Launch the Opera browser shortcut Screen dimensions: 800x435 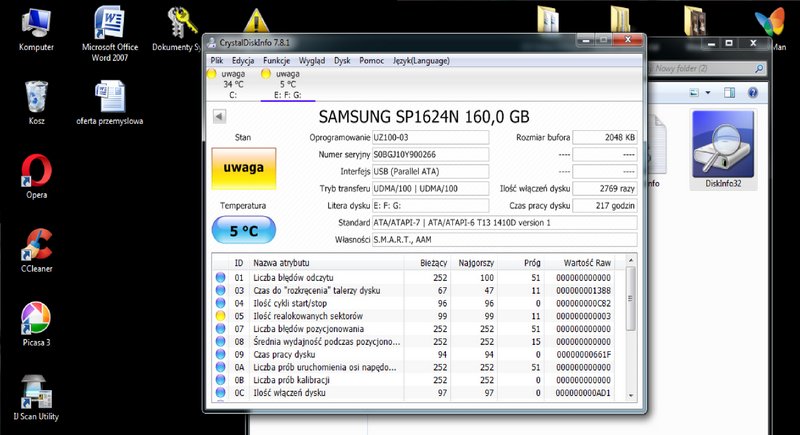(x=36, y=176)
